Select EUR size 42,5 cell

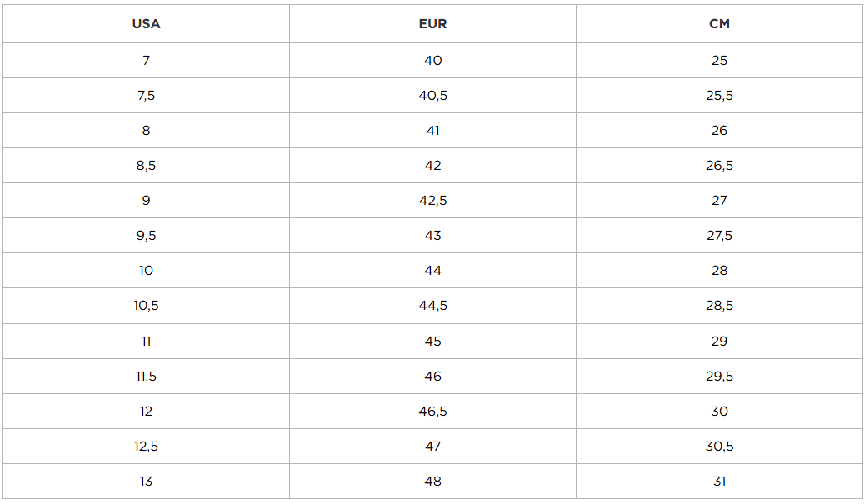click(432, 201)
